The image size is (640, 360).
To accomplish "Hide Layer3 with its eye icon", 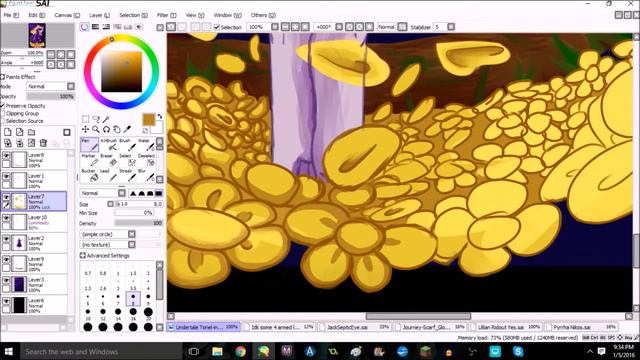I will (6, 280).
